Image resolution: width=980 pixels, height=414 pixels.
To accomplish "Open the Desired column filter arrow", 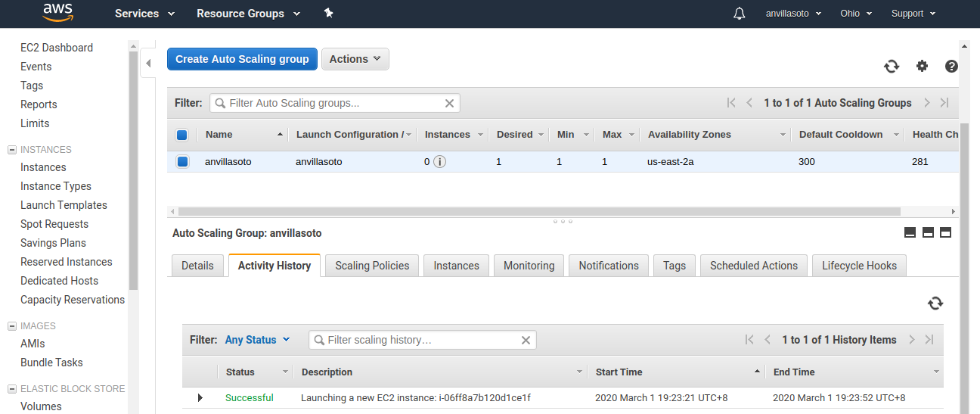I will (x=541, y=135).
